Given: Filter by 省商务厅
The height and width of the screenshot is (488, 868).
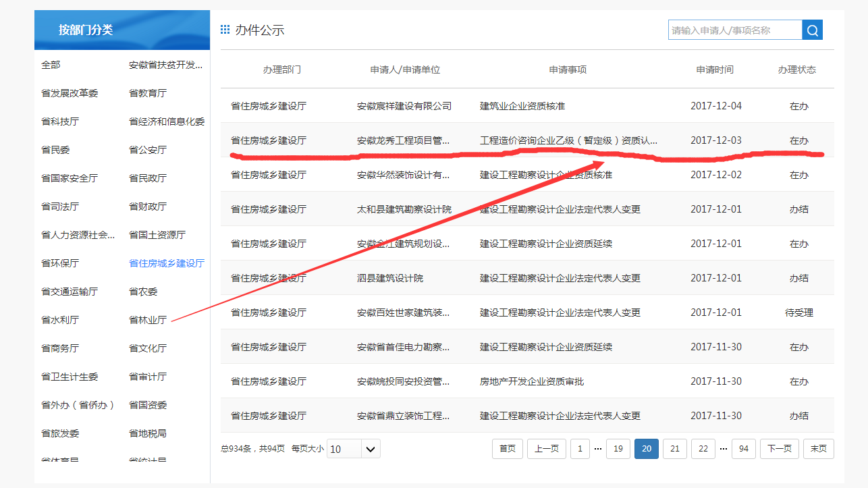Looking at the screenshot, I should point(60,348).
